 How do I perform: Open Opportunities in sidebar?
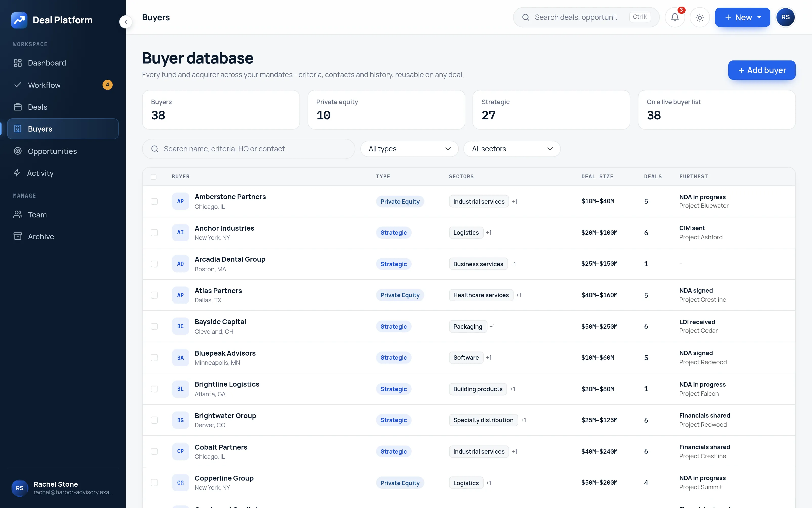click(x=63, y=151)
